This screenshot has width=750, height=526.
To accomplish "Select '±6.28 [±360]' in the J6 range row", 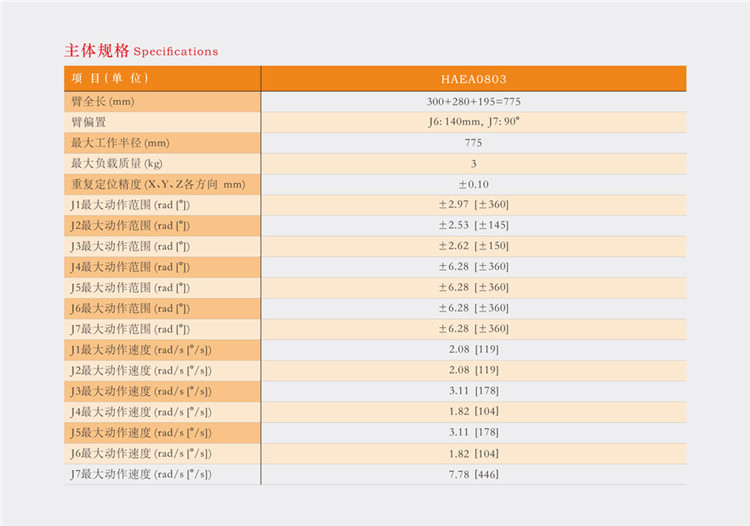I will pos(474,308).
